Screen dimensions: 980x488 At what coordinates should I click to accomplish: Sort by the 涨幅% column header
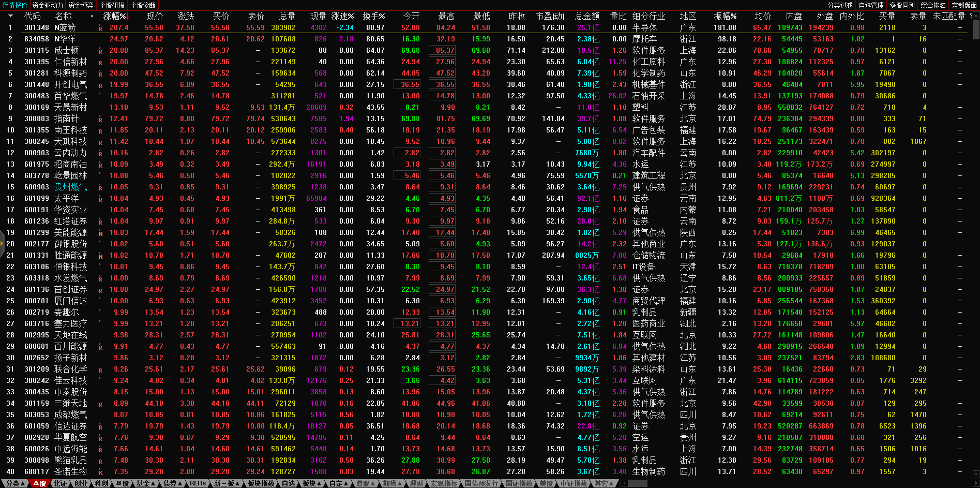115,16
